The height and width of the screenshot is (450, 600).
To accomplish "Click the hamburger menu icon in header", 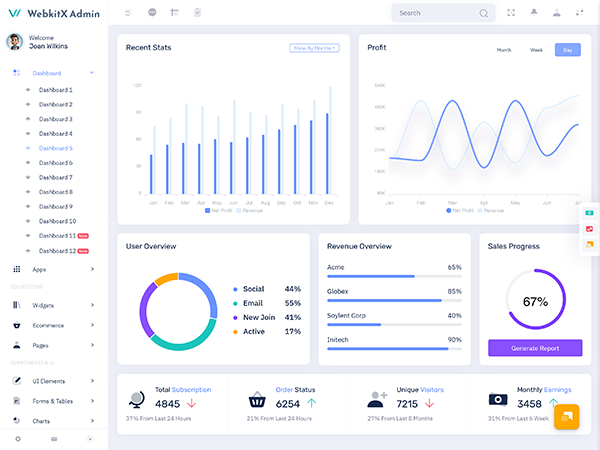I will [128, 13].
